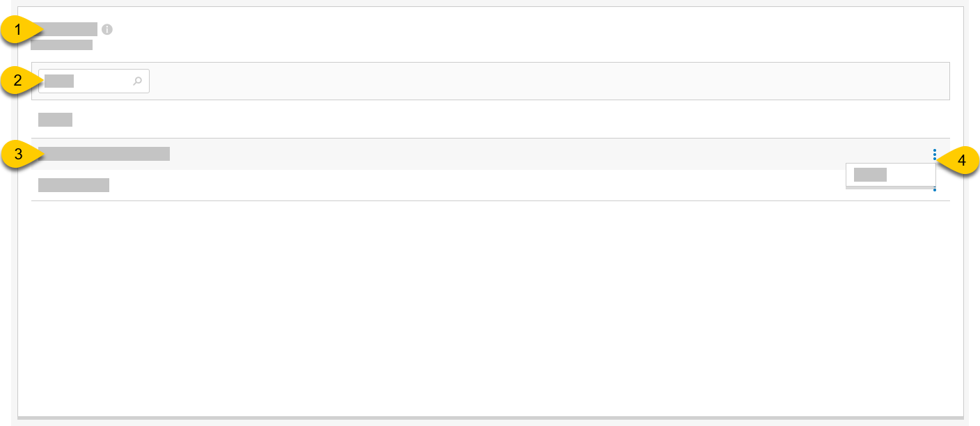Screen dimensions: 980x426
Task: Click the partly hidden three-dot icon on second row
Action: pyautogui.click(x=935, y=189)
